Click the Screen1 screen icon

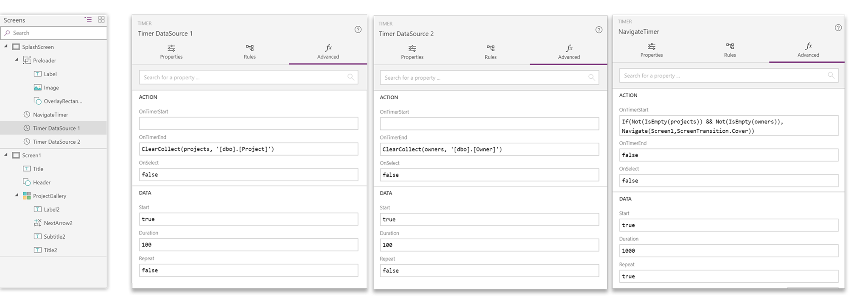pos(16,155)
